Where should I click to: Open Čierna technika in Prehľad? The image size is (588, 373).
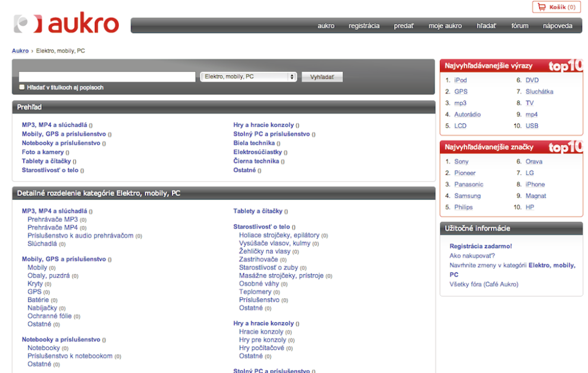256,161
